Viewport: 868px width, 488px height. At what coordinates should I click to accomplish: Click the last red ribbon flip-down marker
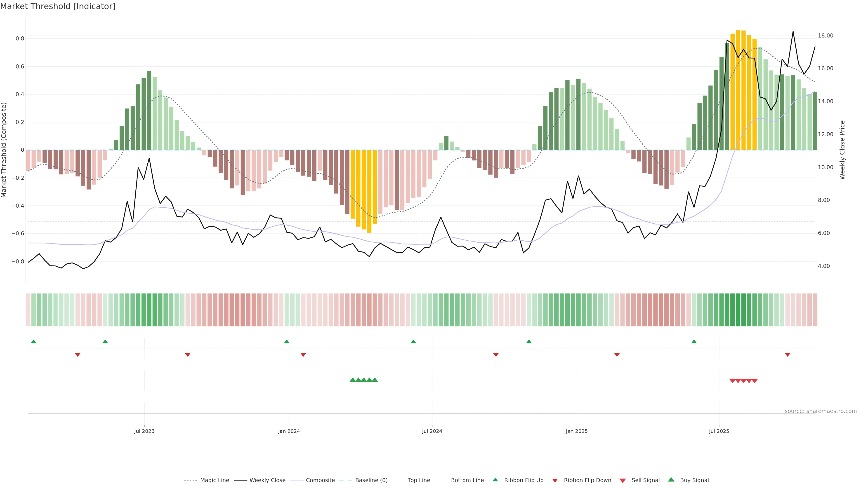(788, 355)
